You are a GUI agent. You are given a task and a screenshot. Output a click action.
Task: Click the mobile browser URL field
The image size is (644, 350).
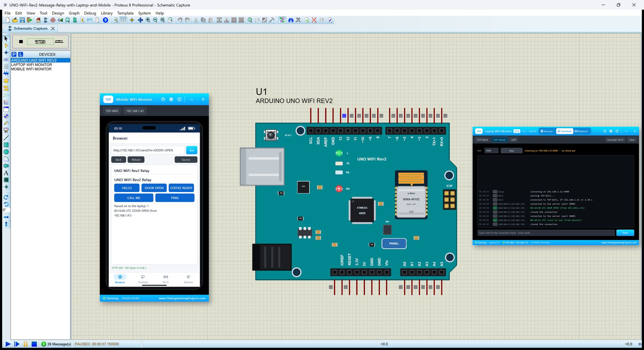[x=148, y=150]
